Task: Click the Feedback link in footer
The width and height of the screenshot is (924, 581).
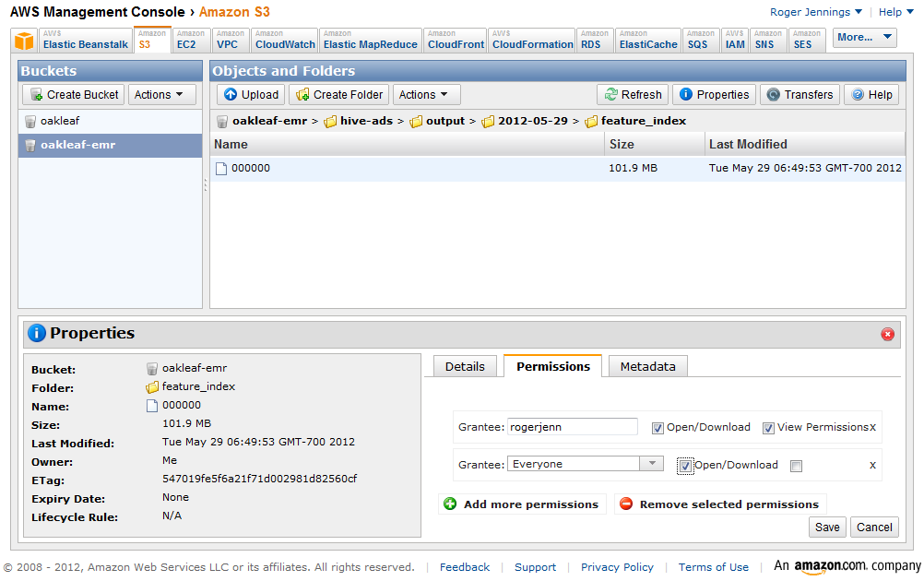Action: point(465,567)
